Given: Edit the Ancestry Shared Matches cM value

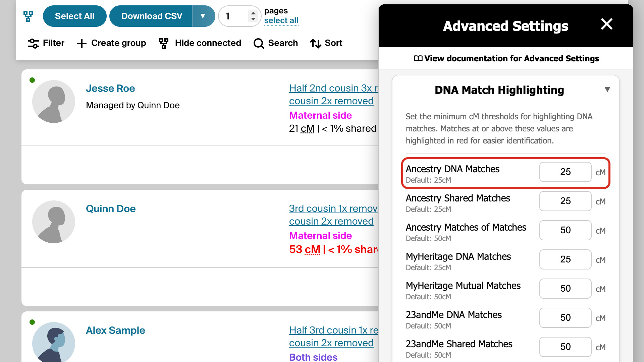Looking at the screenshot, I should (x=565, y=201).
